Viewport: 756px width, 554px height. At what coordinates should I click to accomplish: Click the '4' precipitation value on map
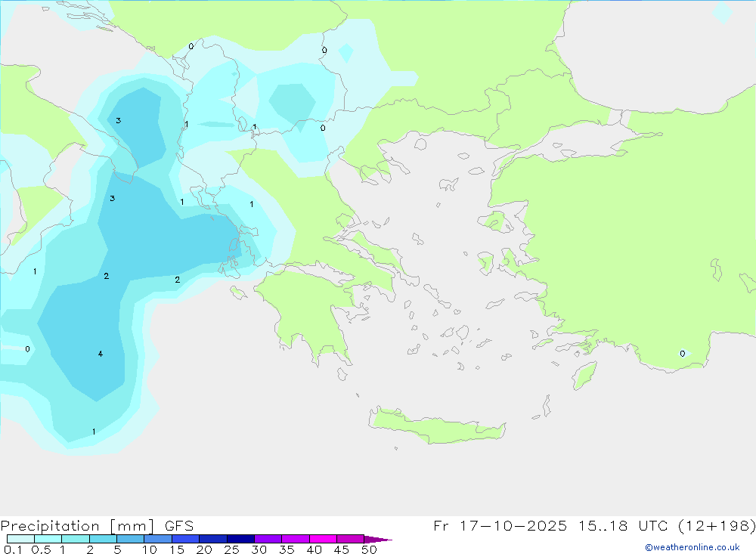(101, 354)
